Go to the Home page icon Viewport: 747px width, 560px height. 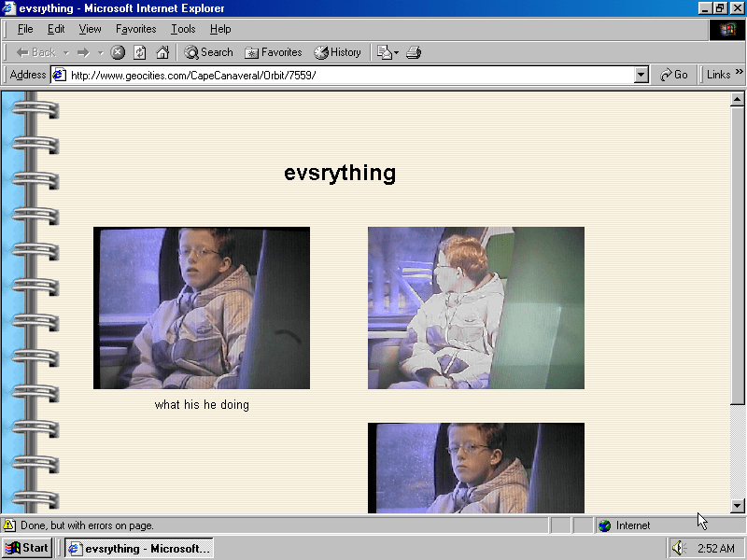162,52
